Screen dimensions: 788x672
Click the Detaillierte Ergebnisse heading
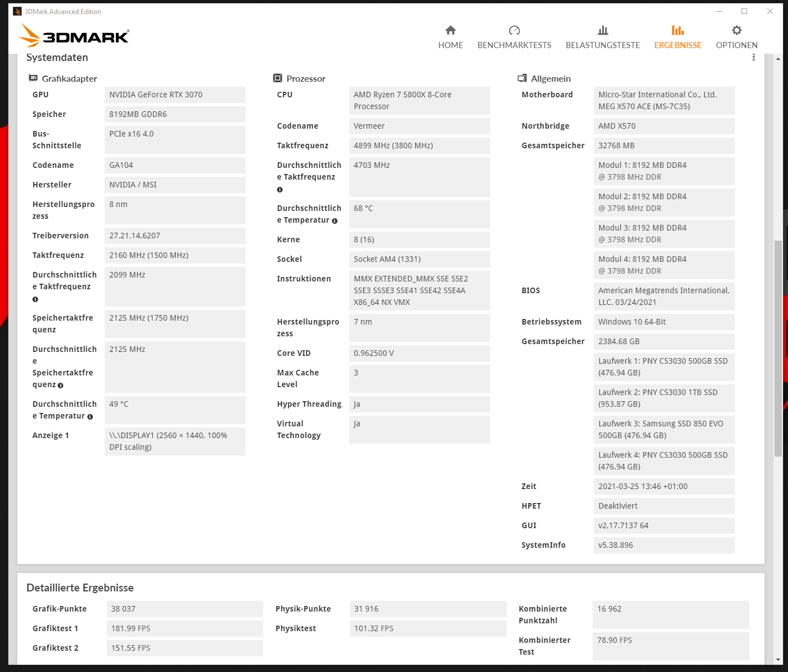pos(80,588)
